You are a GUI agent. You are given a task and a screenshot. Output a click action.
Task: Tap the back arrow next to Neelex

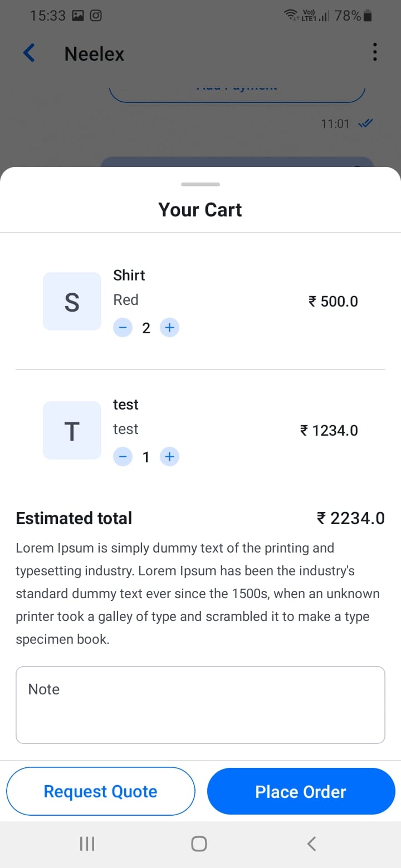point(29,53)
